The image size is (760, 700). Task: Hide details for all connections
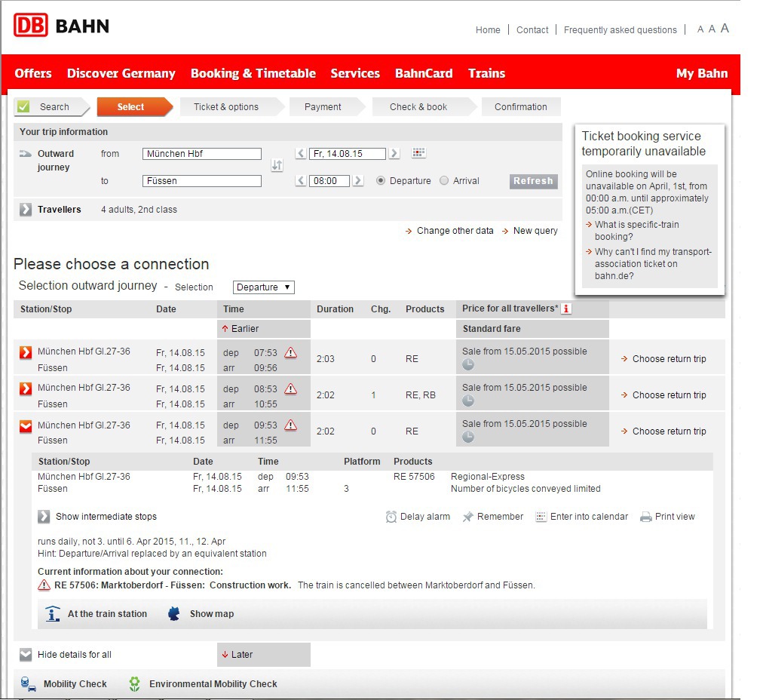click(66, 655)
